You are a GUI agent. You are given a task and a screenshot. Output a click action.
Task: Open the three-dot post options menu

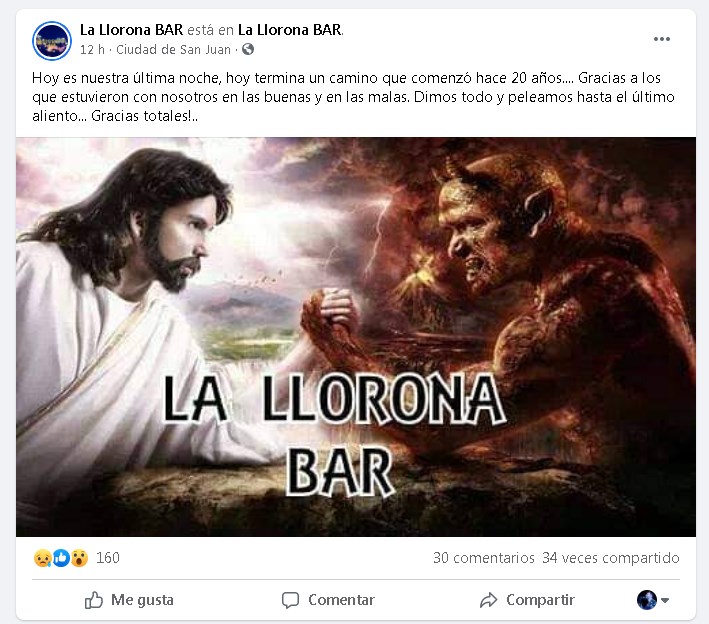pos(662,39)
